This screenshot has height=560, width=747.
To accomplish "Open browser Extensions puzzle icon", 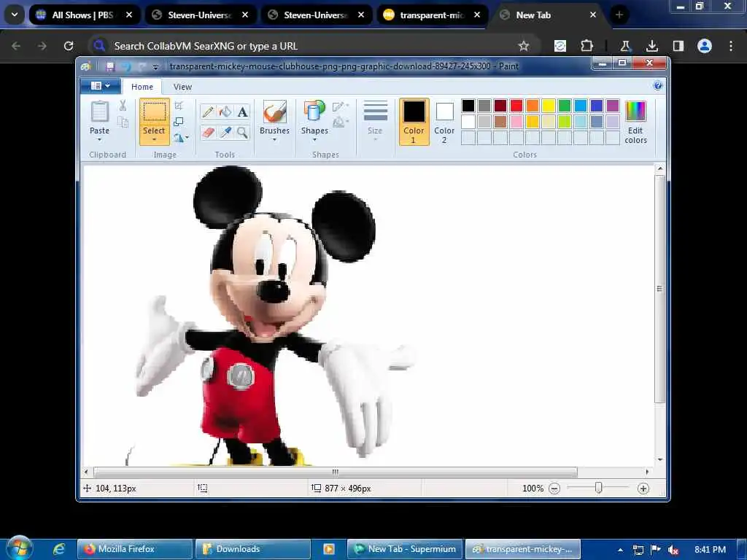I will tap(587, 46).
